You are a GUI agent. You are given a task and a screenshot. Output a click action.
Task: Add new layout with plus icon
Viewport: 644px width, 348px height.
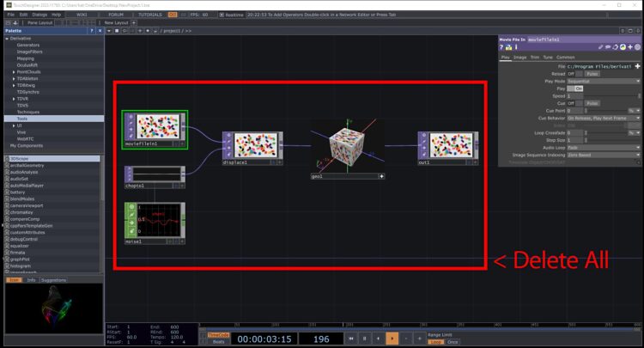point(134,22)
